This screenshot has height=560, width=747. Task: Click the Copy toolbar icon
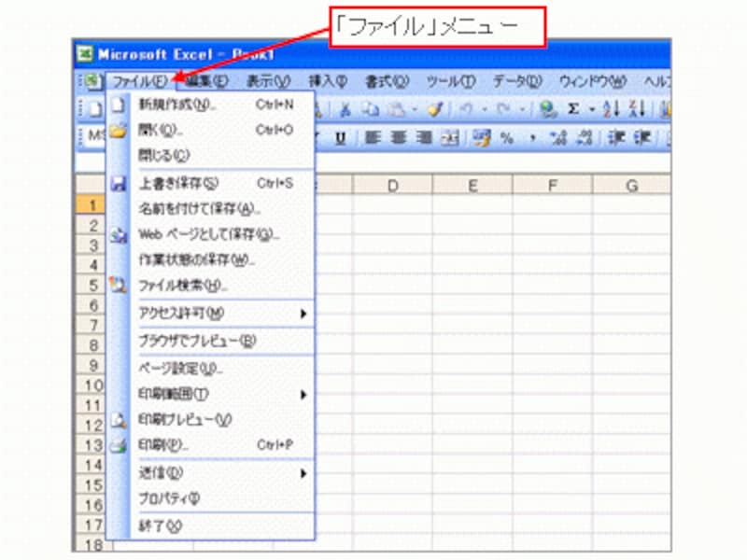[x=370, y=110]
